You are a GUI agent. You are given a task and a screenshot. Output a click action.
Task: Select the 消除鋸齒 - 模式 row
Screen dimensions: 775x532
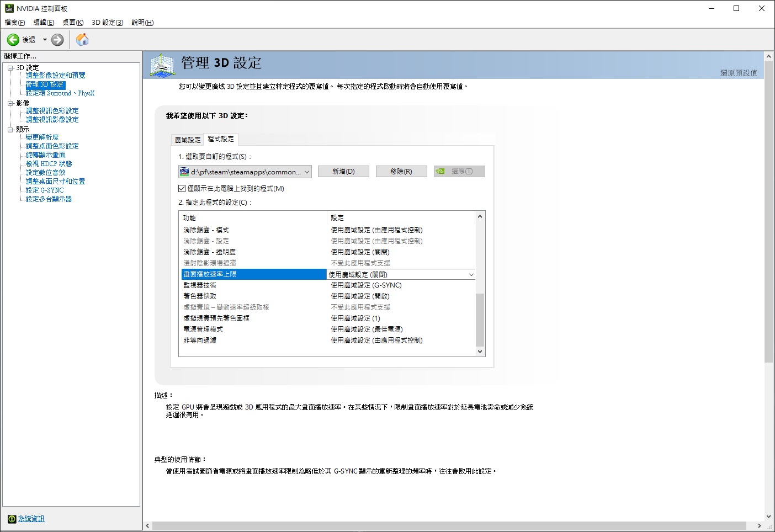point(327,230)
